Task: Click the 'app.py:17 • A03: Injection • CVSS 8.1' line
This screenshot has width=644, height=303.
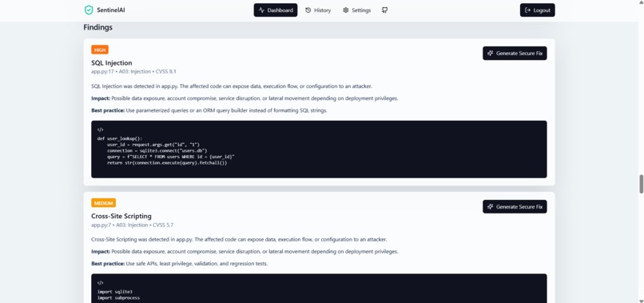Action: (133, 71)
